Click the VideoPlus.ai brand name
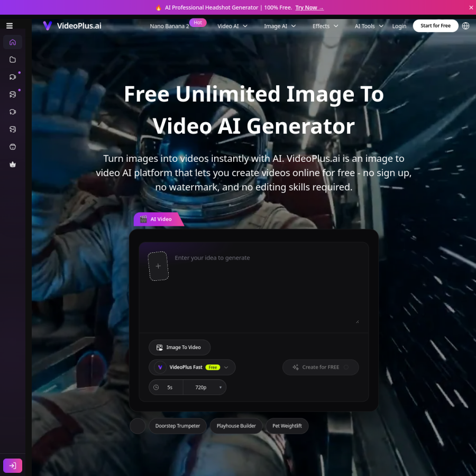This screenshot has height=476, width=476. 79,26
